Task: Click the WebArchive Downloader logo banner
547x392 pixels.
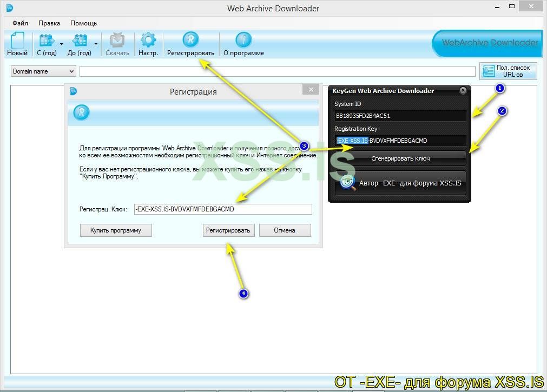Action: click(486, 43)
